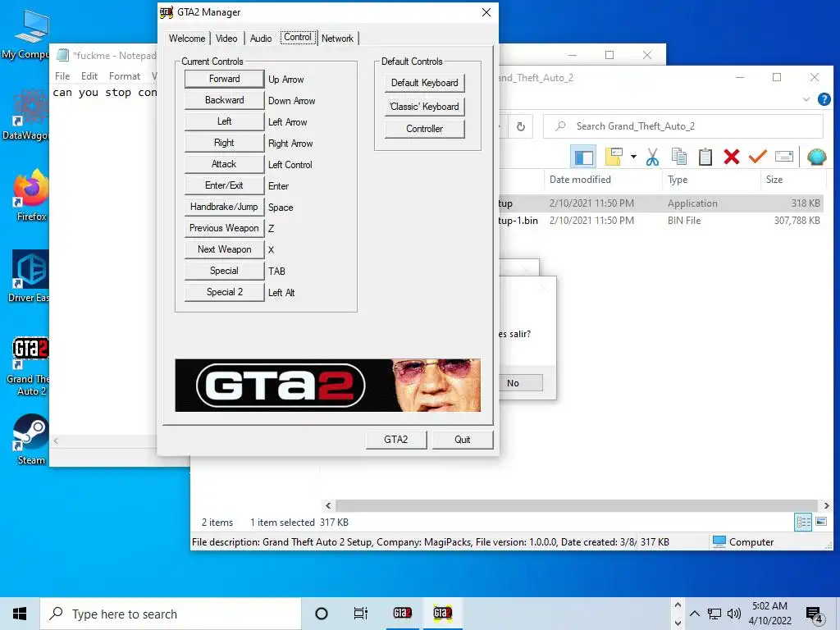The image size is (840, 630).
Task: Show hidden system tray icons
Action: (x=695, y=614)
